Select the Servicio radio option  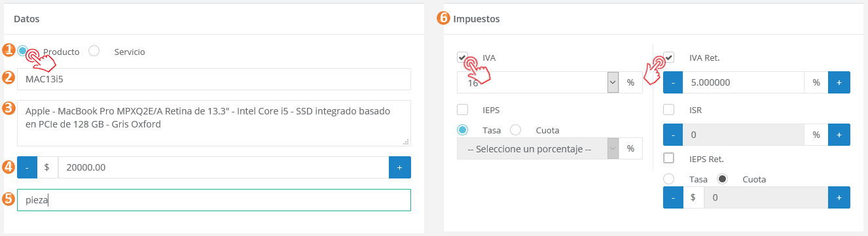(94, 51)
